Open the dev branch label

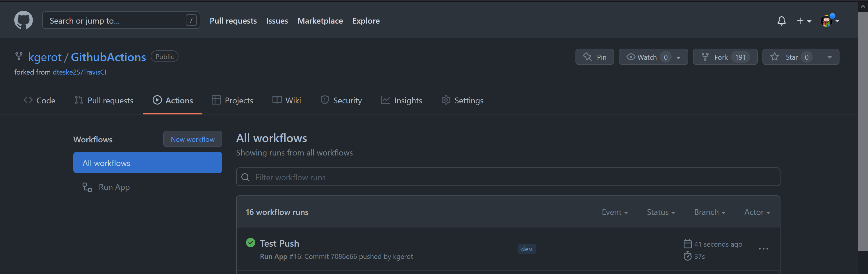(x=526, y=249)
